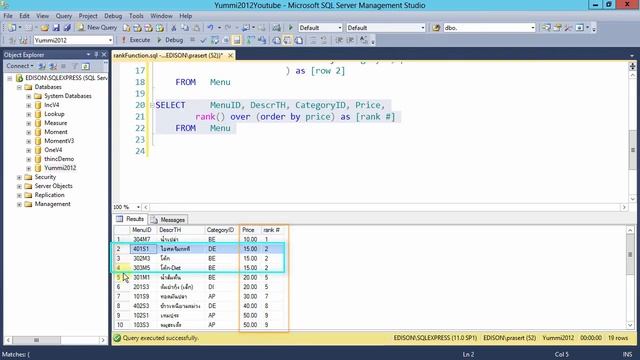Click the MenuID column header
The height and width of the screenshot is (360, 640).
[x=143, y=230]
